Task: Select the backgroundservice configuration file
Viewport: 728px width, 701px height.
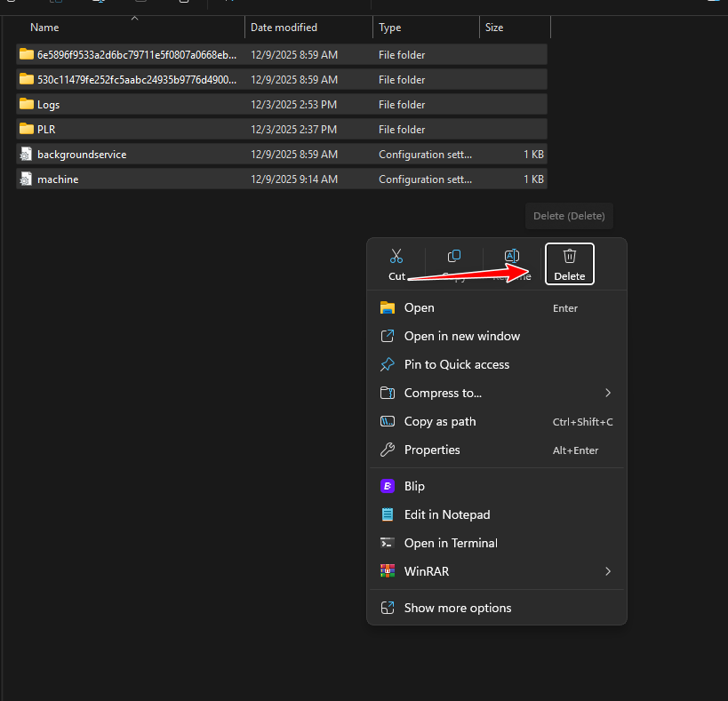Action: (x=81, y=154)
